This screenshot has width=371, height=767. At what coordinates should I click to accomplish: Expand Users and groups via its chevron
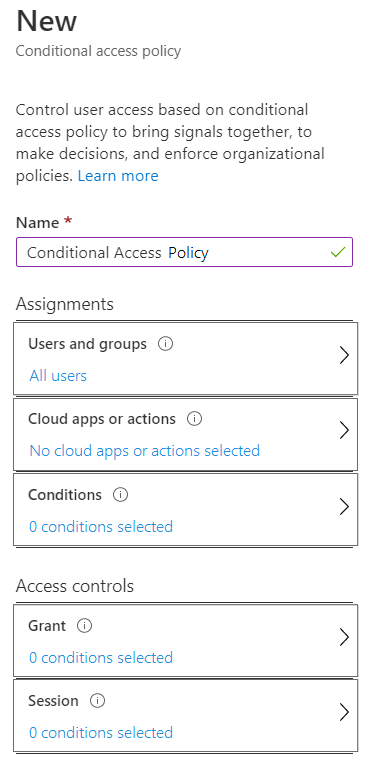click(344, 356)
